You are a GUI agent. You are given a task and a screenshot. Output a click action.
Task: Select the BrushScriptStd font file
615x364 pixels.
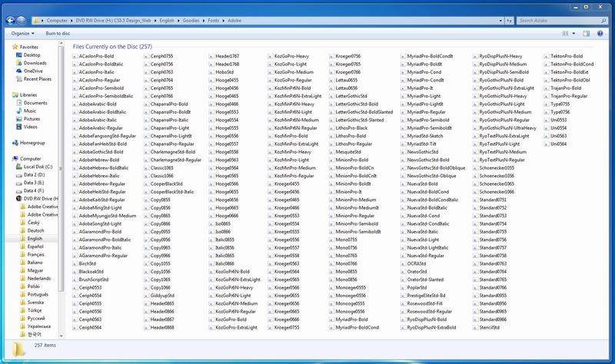click(x=90, y=280)
